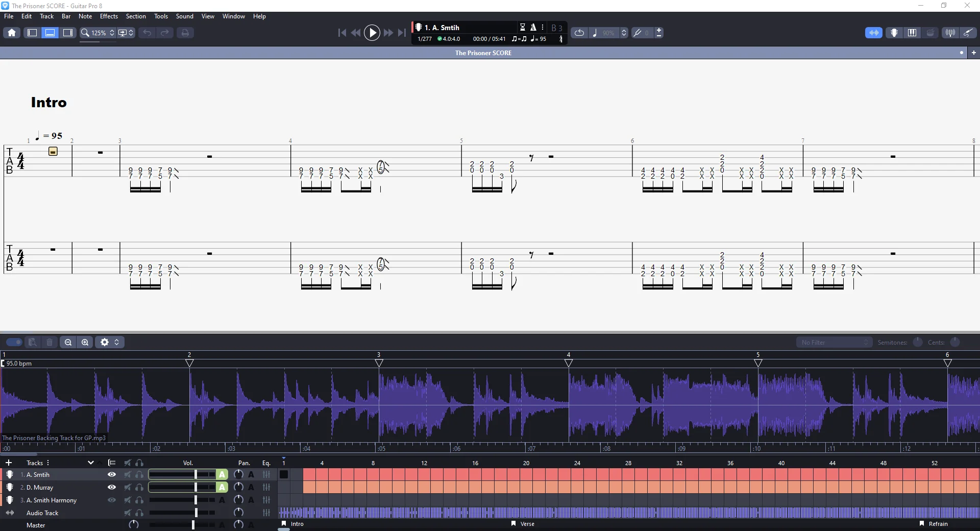Open the No Filter dropdown

coord(835,342)
